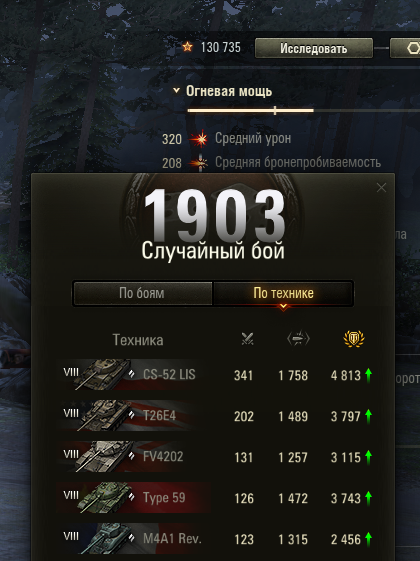
Task: Click the green up arrow for Type 59
Action: click(368, 498)
